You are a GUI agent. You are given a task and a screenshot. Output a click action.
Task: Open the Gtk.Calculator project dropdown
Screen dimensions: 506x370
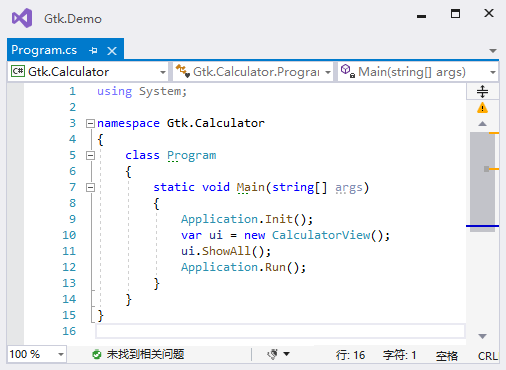tap(163, 72)
